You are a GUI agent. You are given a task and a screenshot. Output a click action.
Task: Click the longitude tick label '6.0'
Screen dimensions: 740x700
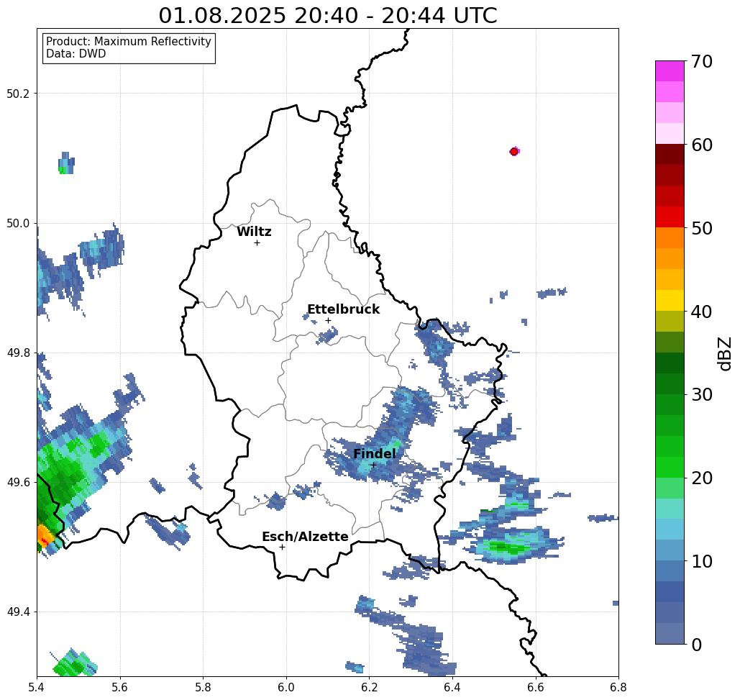tap(286, 687)
